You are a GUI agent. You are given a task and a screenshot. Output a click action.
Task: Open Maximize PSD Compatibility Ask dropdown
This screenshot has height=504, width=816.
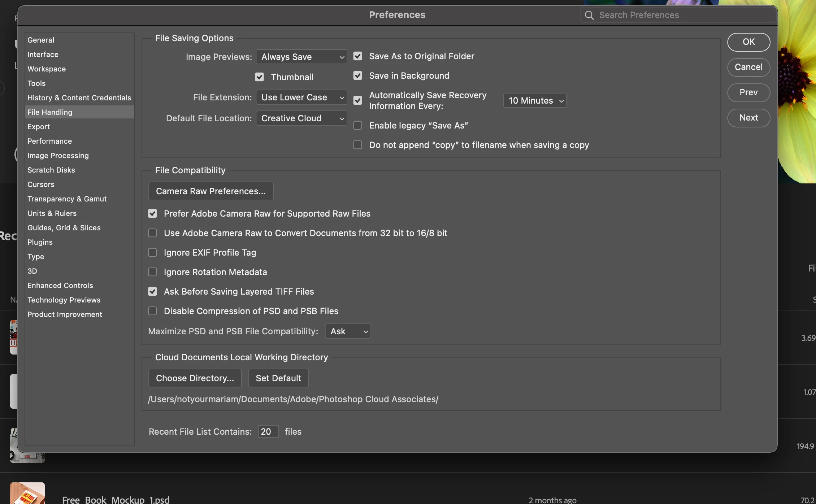[348, 331]
